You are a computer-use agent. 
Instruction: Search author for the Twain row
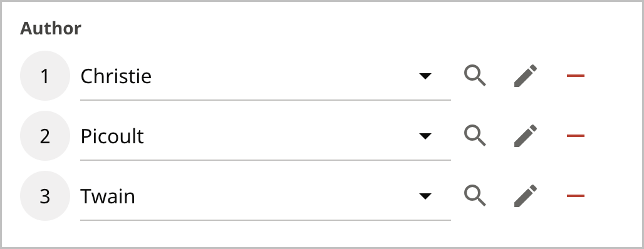point(475,196)
